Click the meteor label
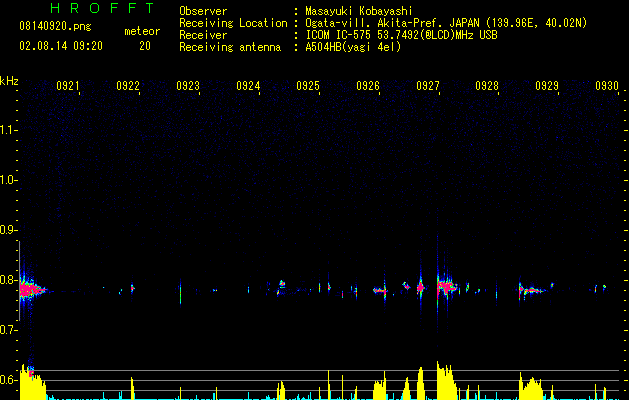Viewport: 629px width, 400px height. 142,31
